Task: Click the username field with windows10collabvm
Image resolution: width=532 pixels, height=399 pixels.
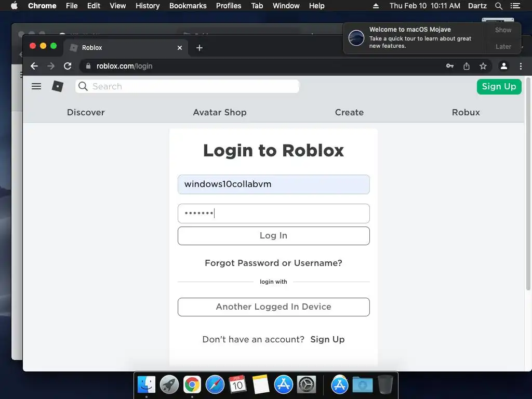Action: tap(273, 184)
